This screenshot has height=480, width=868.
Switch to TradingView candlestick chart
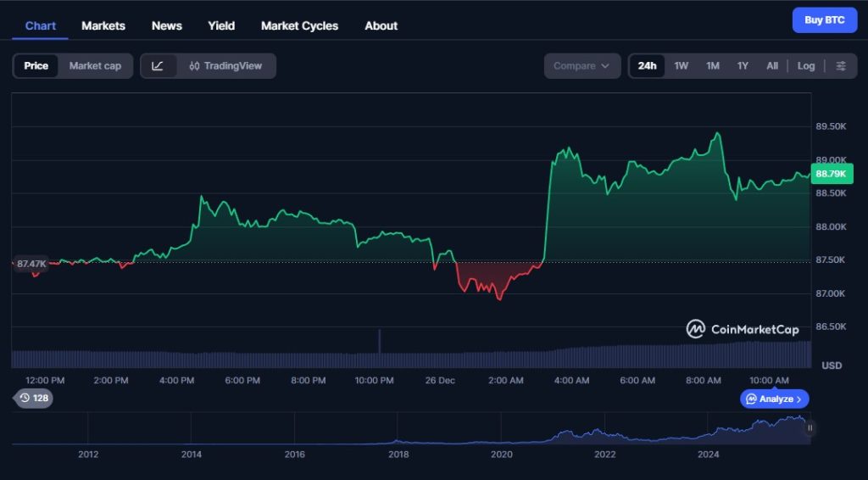[225, 66]
